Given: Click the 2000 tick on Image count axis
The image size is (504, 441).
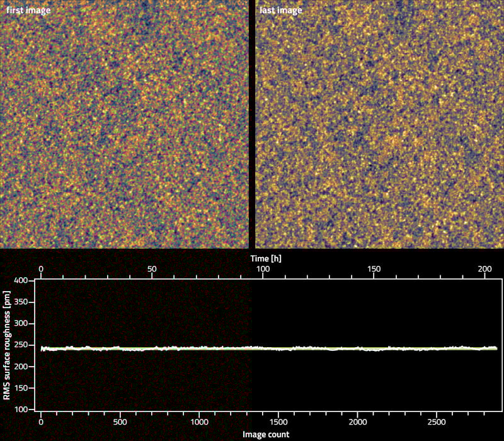Looking at the screenshot, I should (x=358, y=422).
